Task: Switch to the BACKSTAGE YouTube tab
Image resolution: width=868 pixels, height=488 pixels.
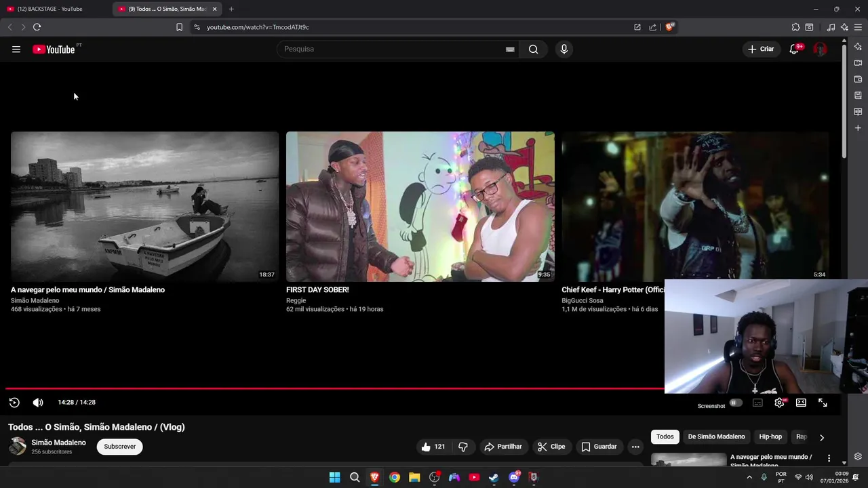Action: [x=56, y=9]
